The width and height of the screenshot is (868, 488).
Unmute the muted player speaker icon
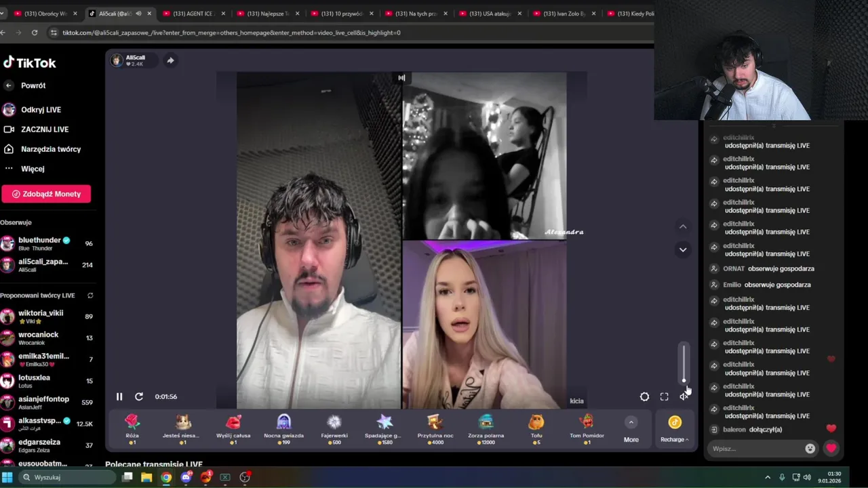[x=684, y=396]
